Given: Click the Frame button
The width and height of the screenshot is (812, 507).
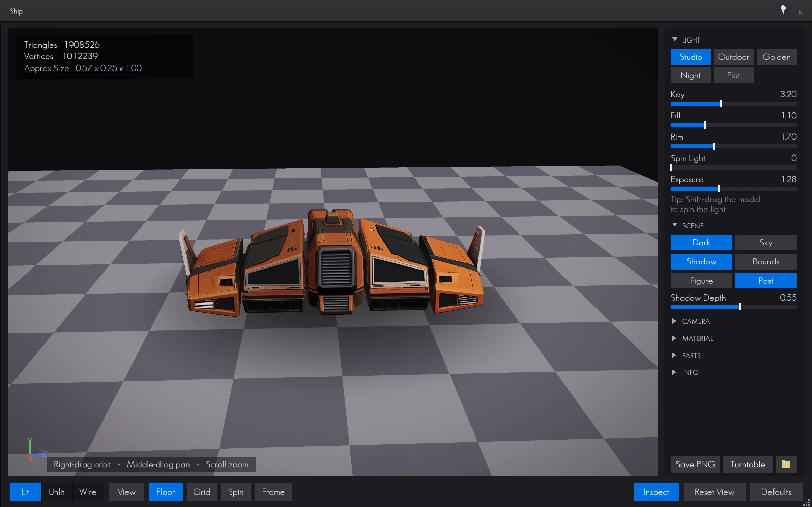Looking at the screenshot, I should click(273, 492).
